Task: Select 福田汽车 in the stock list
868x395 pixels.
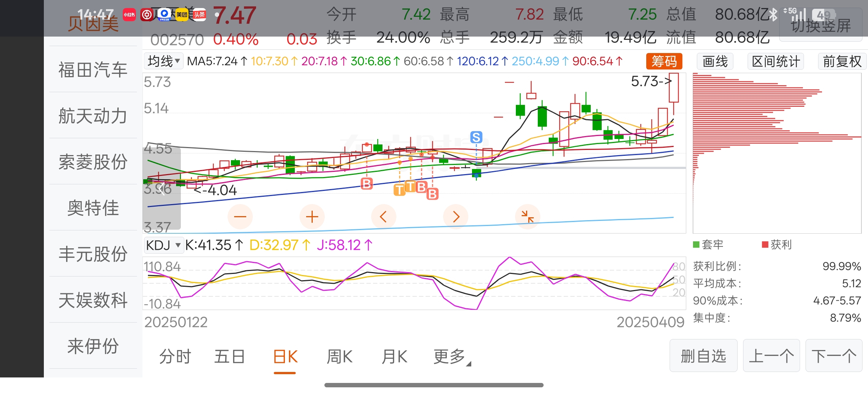Action: pyautogui.click(x=93, y=69)
